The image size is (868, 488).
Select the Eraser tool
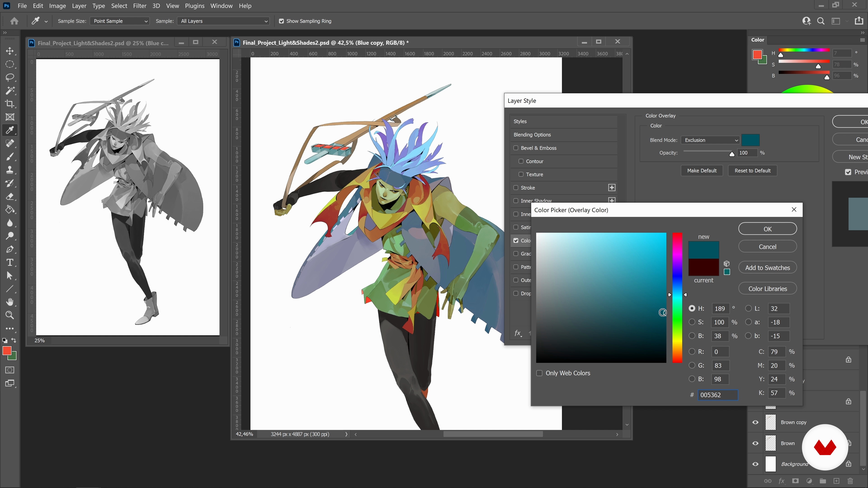click(x=10, y=196)
